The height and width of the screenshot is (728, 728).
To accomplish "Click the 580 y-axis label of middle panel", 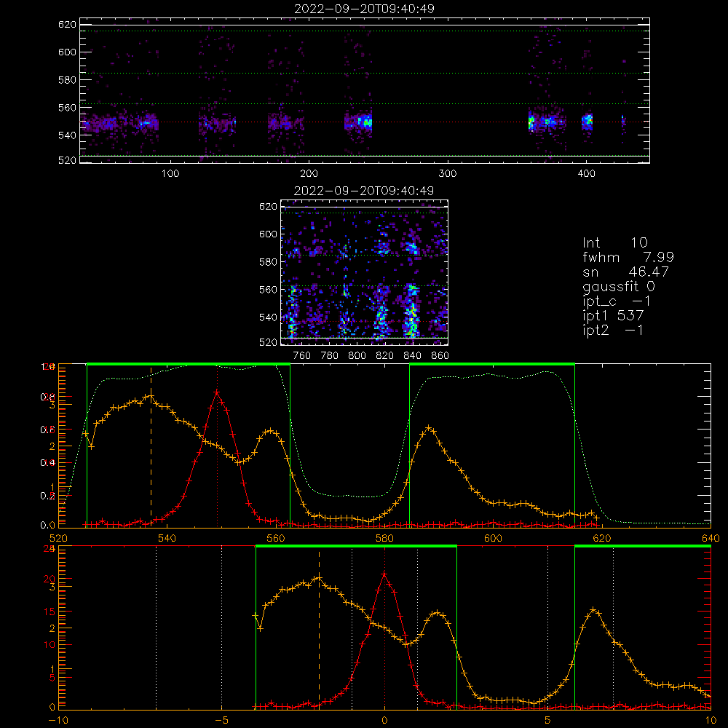I will (268, 262).
